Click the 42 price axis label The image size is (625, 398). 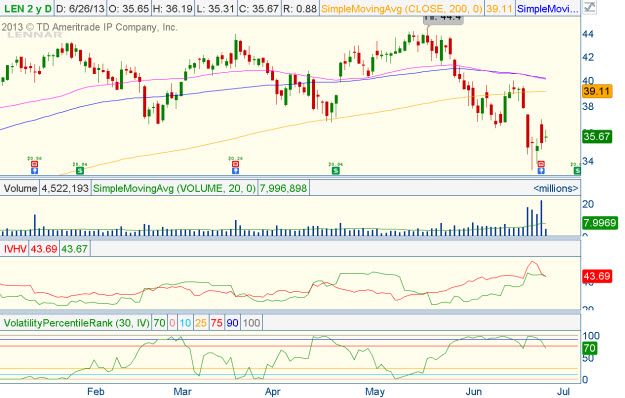coord(588,57)
